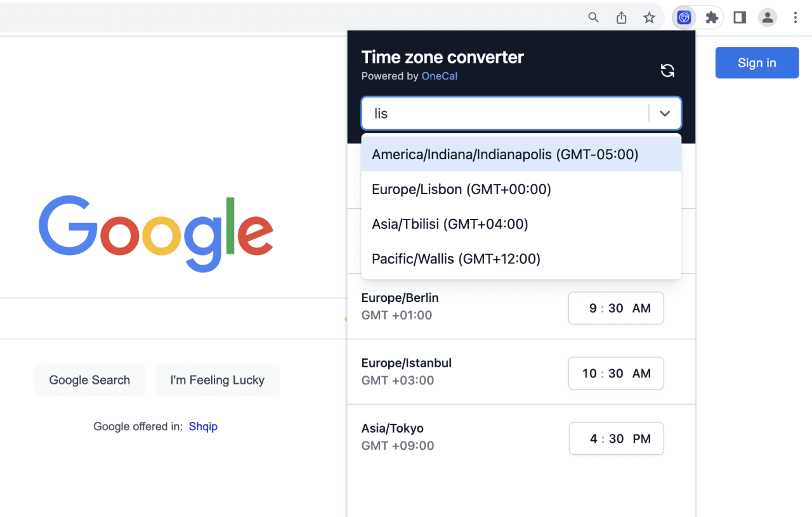812x517 pixels.
Task: Toggle the browser side panel icon
Action: point(740,18)
